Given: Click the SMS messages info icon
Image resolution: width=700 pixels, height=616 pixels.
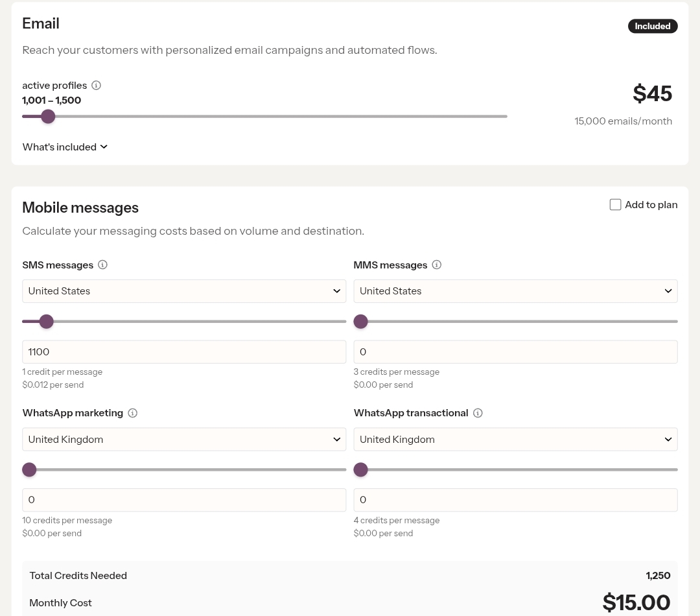Looking at the screenshot, I should [x=102, y=265].
